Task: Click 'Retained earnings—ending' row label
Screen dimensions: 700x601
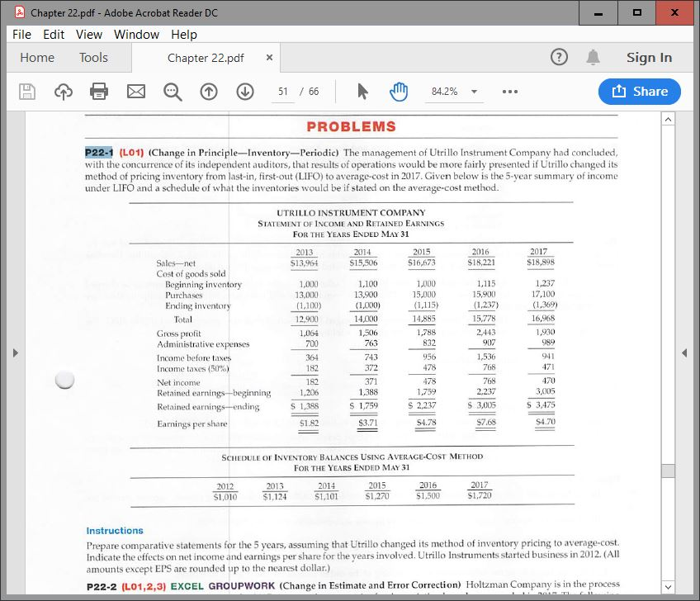Action: point(208,407)
